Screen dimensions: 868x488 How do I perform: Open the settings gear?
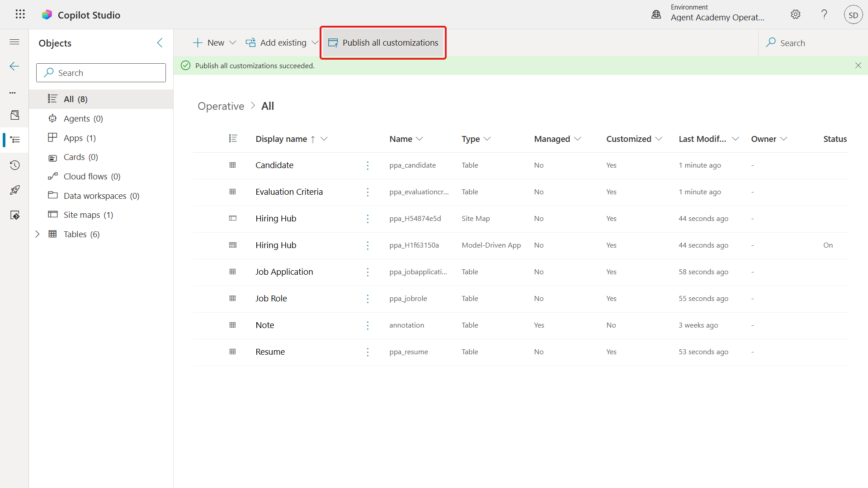(796, 14)
